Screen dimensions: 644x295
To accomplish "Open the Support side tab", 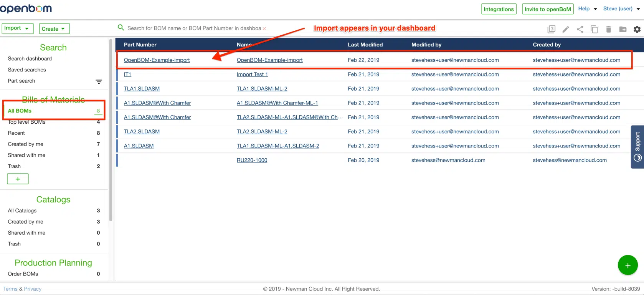I will 637,147.
